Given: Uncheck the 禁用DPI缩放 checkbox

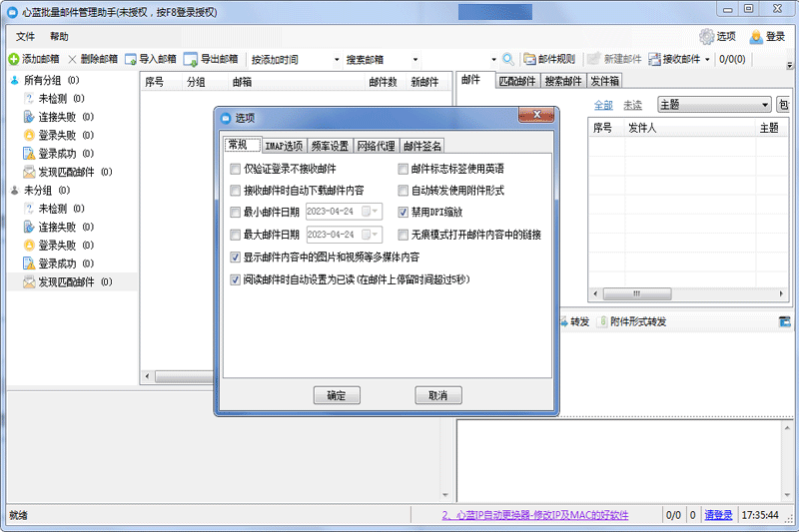Looking at the screenshot, I should pyautogui.click(x=403, y=213).
